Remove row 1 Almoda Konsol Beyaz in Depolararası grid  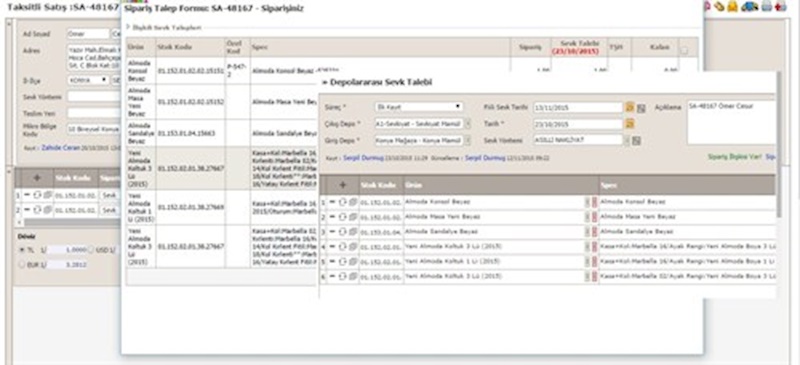tap(332, 202)
